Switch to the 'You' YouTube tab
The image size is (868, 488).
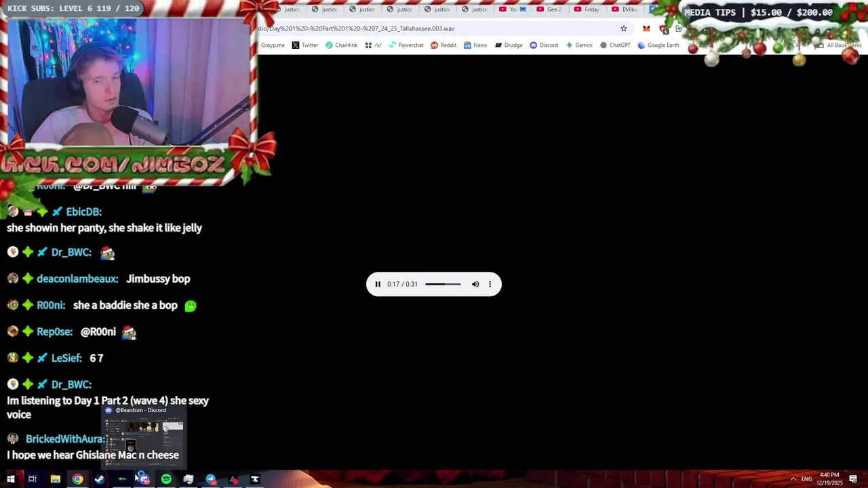click(513, 9)
